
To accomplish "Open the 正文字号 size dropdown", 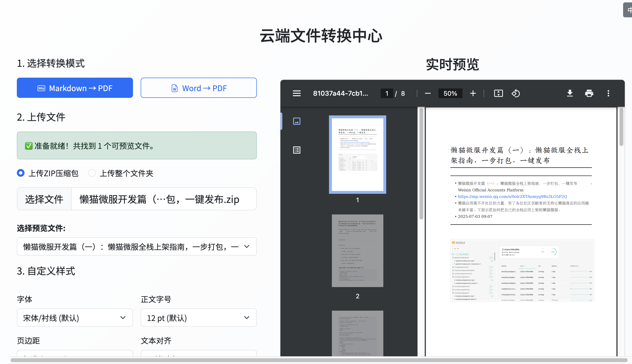I will tap(198, 318).
